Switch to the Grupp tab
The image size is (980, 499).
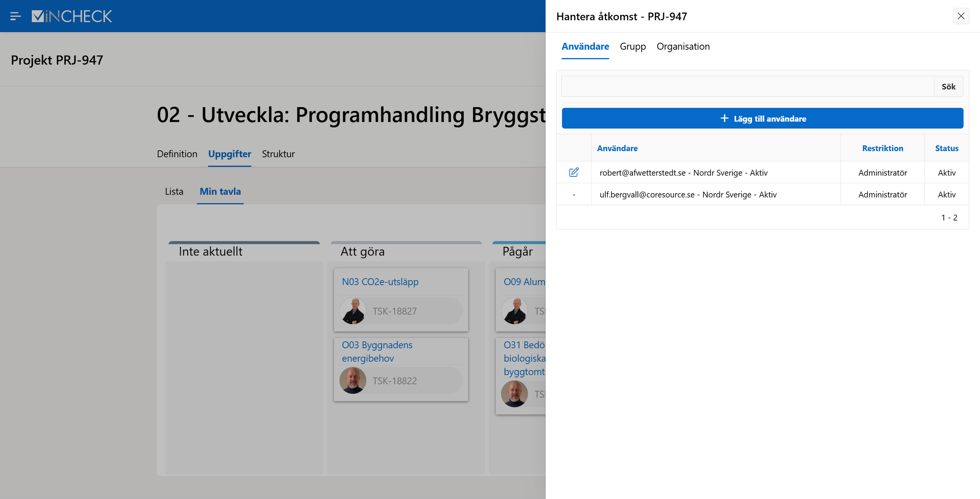(633, 47)
